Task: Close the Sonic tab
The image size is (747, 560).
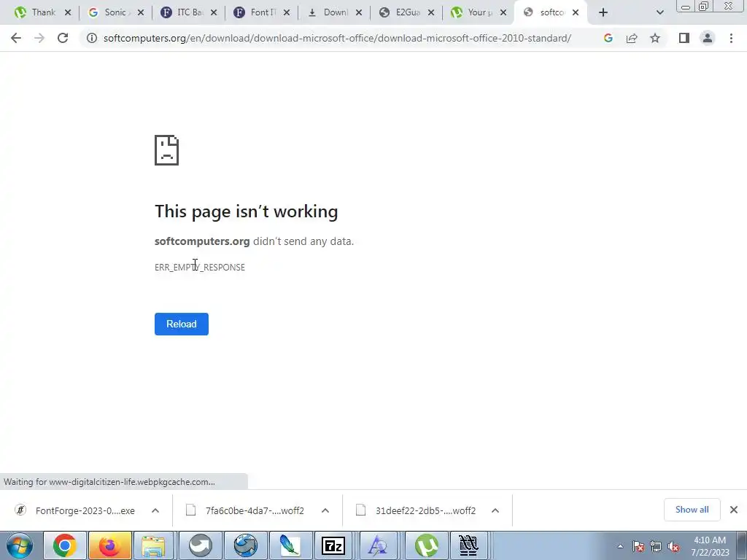Action: (141, 12)
